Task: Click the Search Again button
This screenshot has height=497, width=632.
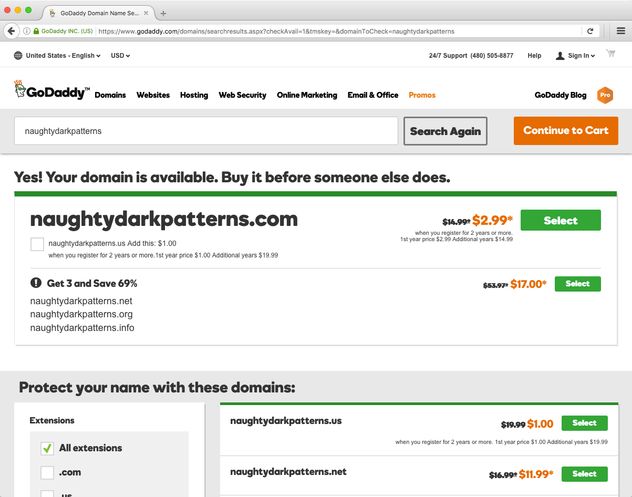Action: 445,131
